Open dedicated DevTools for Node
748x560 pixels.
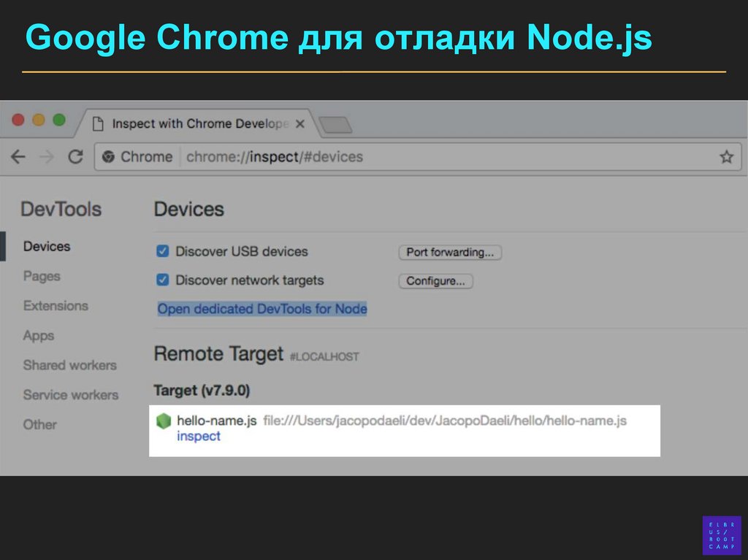click(262, 309)
